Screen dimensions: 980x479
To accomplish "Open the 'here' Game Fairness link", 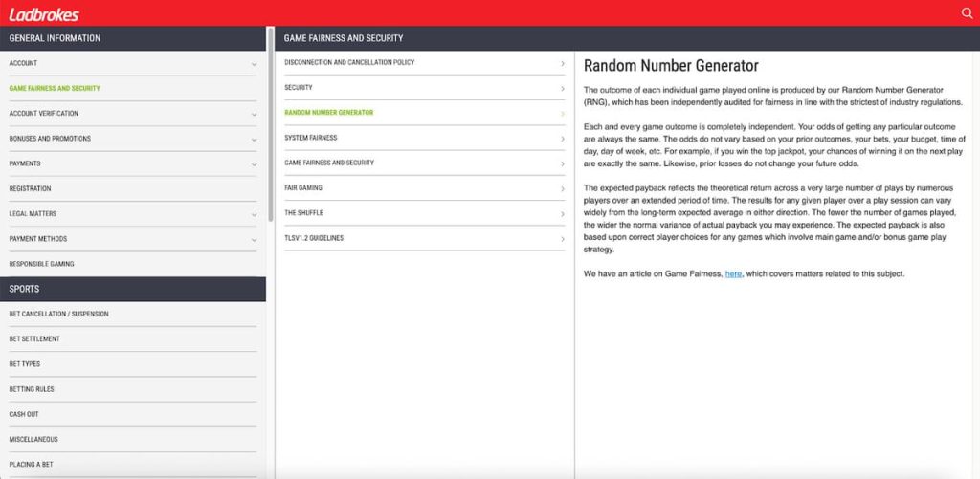I will pos(733,274).
